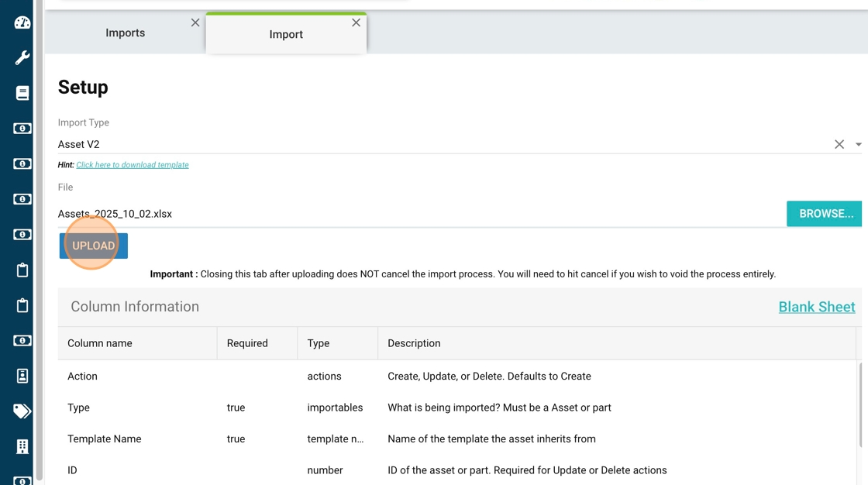Open the tags icon in sidebar

(22, 411)
